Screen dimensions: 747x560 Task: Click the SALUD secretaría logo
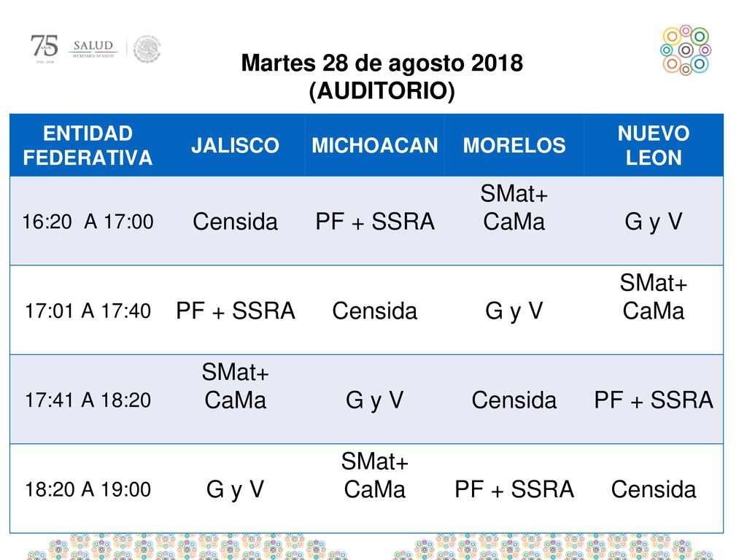coord(93,49)
